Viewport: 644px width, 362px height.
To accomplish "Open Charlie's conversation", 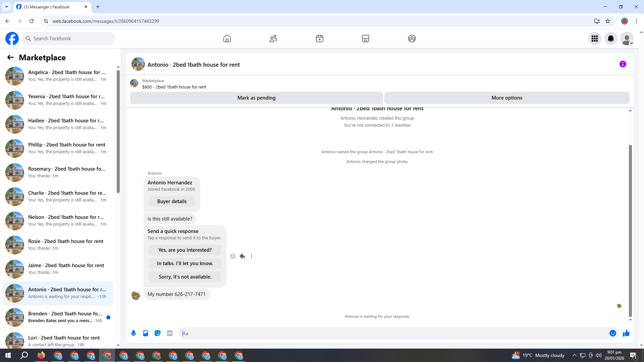I will point(58,196).
